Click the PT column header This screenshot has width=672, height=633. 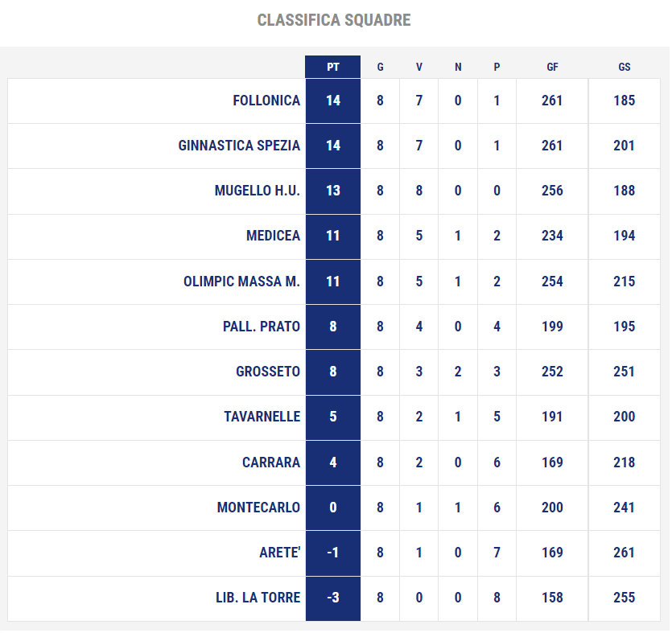click(333, 67)
